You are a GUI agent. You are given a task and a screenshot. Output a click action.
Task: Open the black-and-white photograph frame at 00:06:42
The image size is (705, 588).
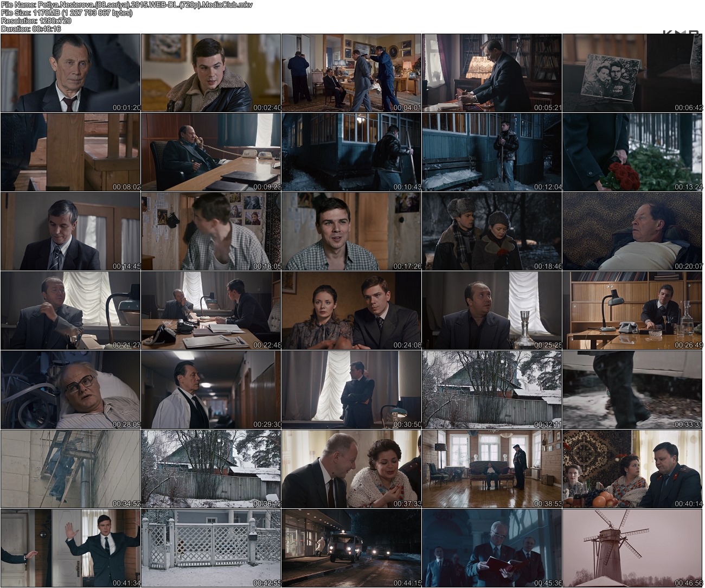[x=632, y=73]
